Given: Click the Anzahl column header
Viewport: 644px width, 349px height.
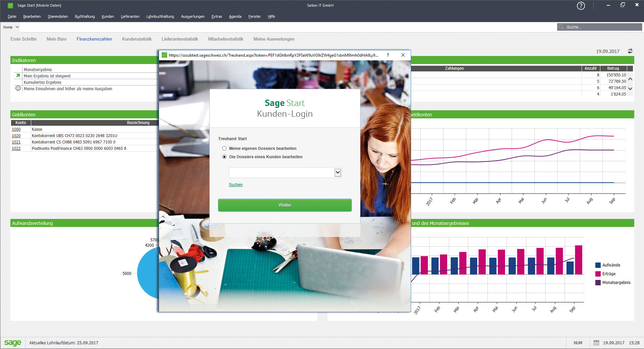Looking at the screenshot, I should (x=590, y=68).
